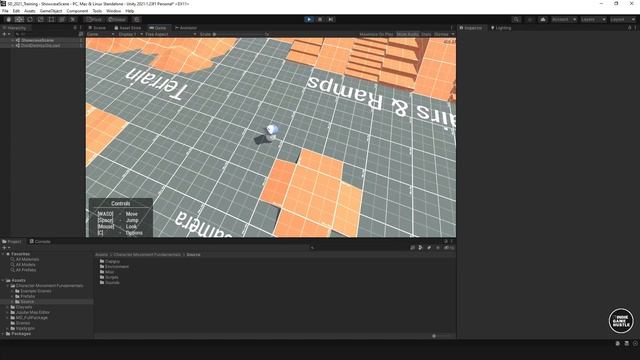
Task: Toggle Pivot/Center handle position
Action: click(93, 19)
